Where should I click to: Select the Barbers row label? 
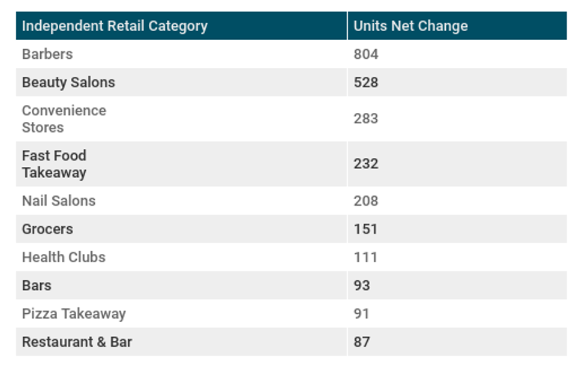(x=47, y=54)
